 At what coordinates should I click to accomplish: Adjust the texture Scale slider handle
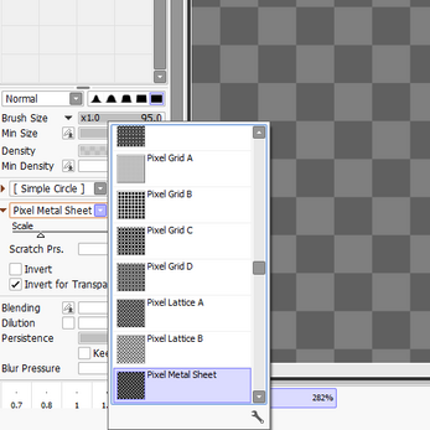click(x=41, y=235)
